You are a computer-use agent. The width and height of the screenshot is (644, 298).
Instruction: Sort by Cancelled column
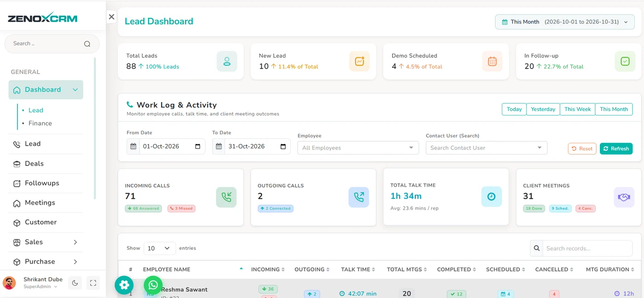click(554, 269)
